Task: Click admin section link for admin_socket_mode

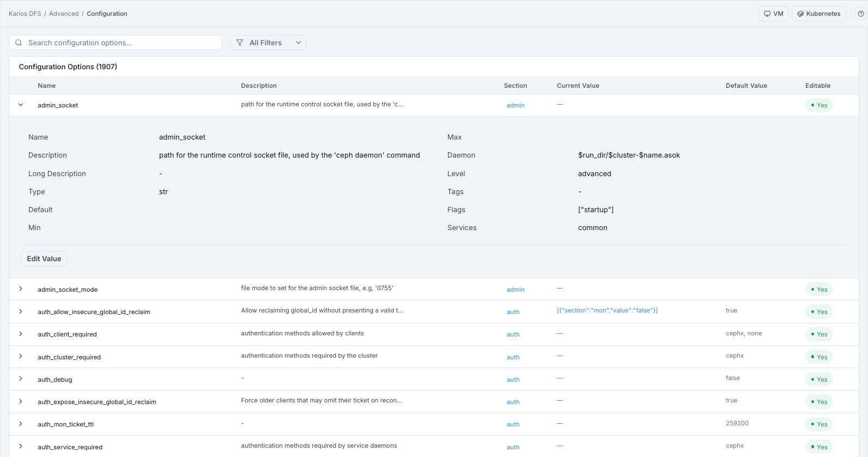Action: (x=515, y=290)
